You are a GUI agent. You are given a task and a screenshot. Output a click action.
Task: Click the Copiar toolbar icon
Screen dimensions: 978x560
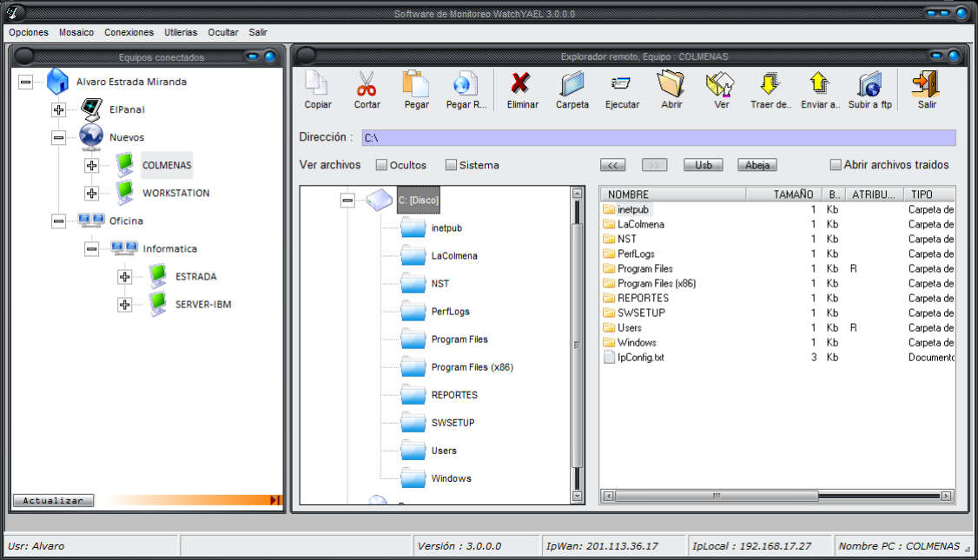[x=317, y=85]
